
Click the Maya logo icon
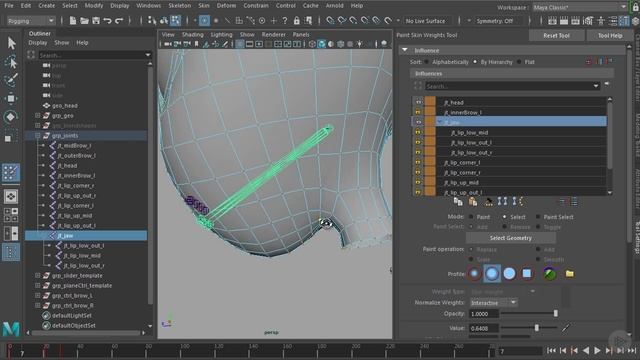11,329
